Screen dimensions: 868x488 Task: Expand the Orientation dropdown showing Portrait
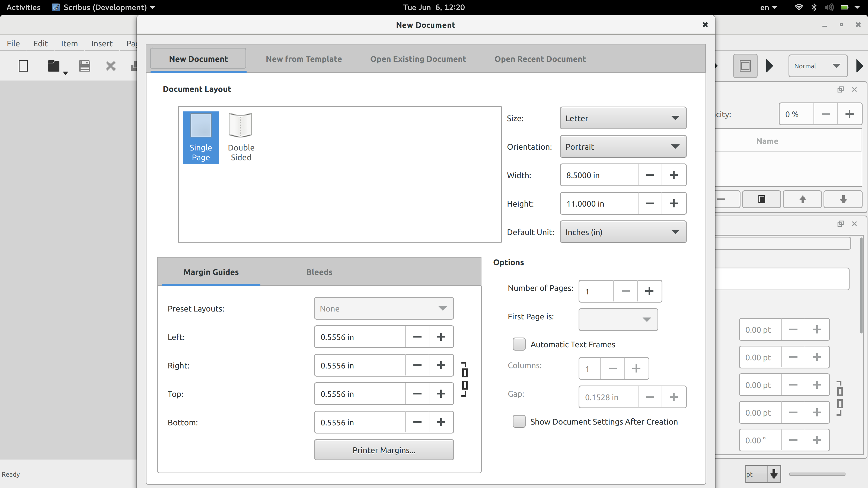pyautogui.click(x=623, y=146)
